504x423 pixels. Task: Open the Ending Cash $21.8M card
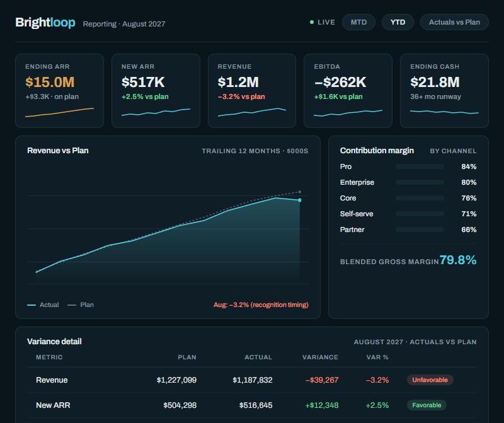coord(444,91)
